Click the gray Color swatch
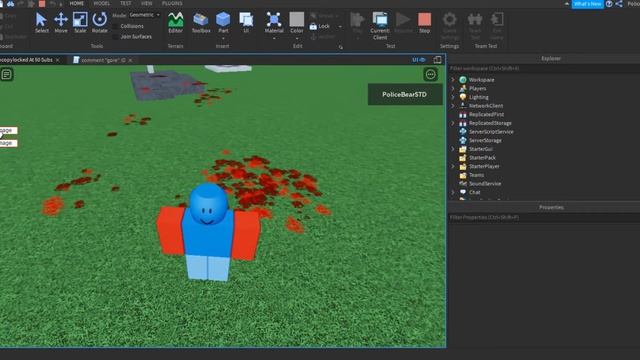 point(297,19)
